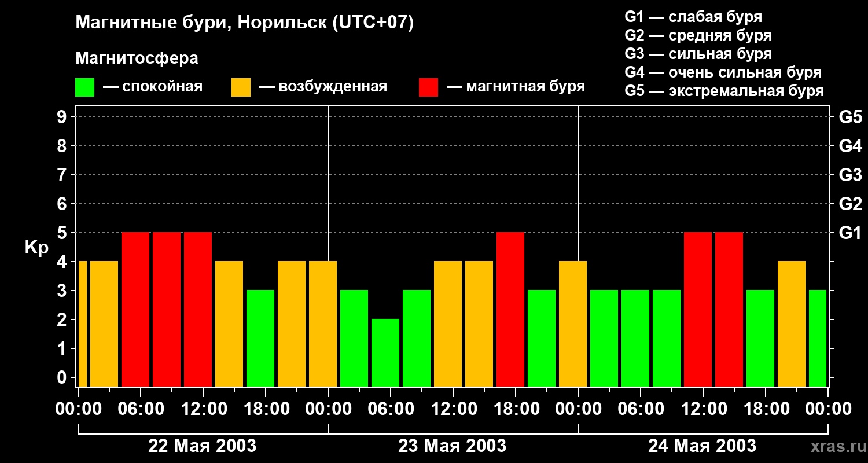The image size is (868, 463).
Task: Click the Kp axis value 5
Action: pos(63,233)
